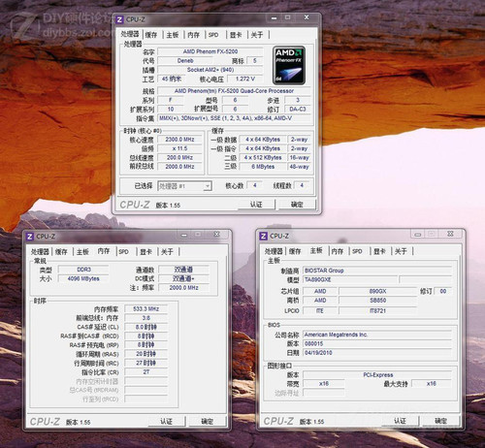Click the BIOSTAR Group manufacturer field
This screenshot has height=448, width=485.
377,271
